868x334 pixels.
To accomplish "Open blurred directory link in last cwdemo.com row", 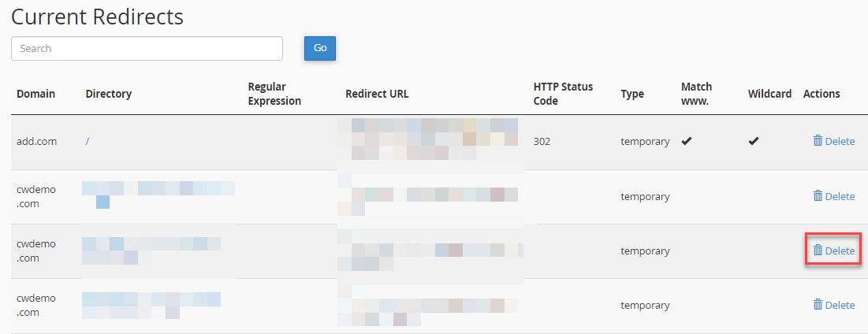I will pos(151,299).
